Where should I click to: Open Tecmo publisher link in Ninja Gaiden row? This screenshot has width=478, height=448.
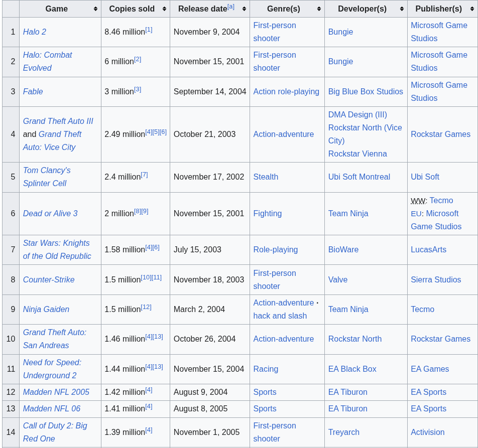423,309
